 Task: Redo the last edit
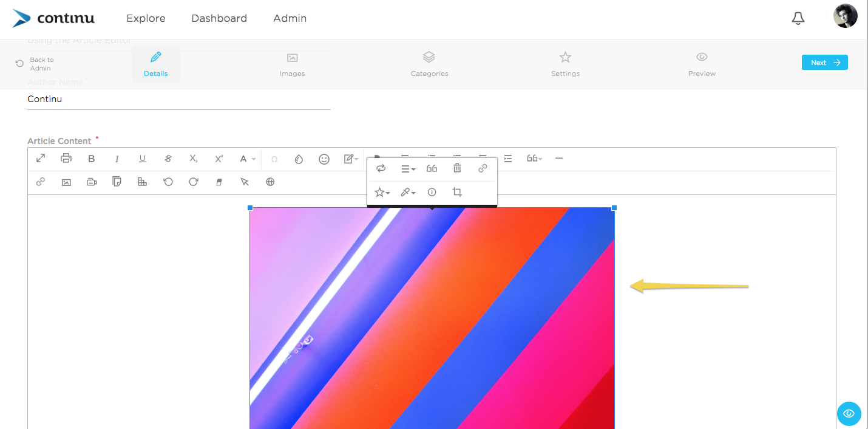tap(194, 182)
